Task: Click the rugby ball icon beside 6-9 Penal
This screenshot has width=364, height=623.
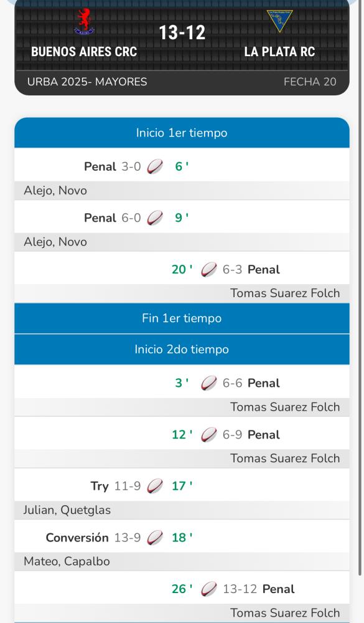Action: [209, 435]
